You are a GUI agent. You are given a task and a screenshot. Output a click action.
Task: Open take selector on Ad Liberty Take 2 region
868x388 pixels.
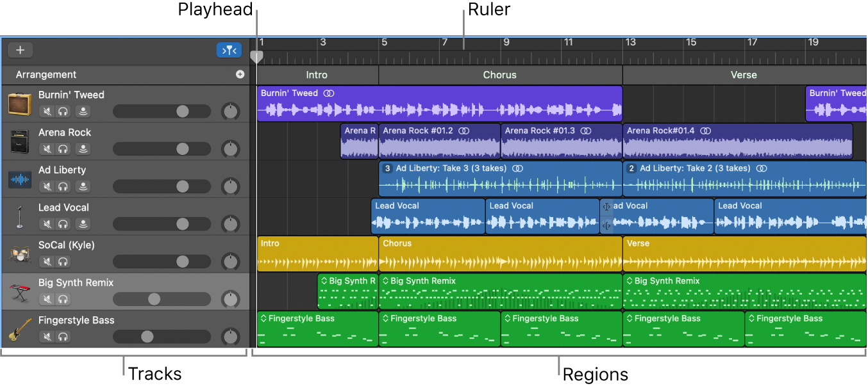pos(630,168)
